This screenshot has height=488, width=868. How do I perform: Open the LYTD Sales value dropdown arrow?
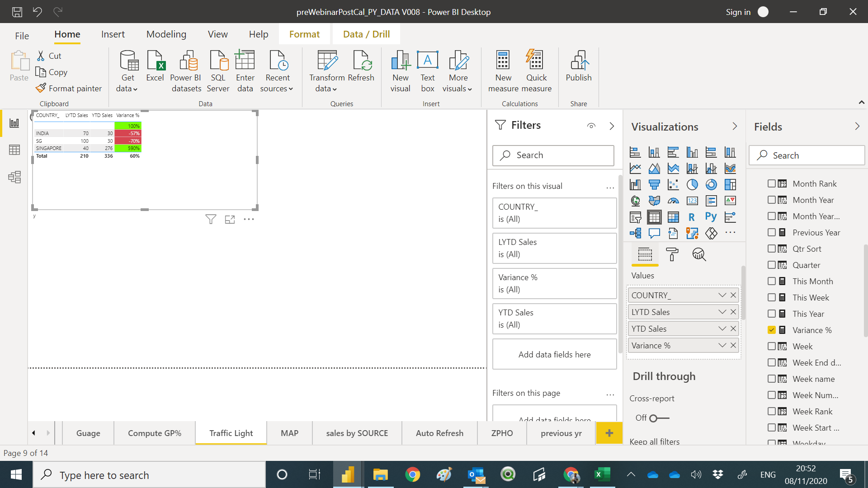point(722,312)
